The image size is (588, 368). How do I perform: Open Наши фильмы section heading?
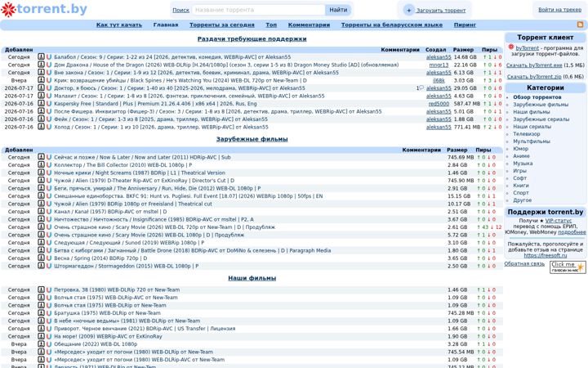(252, 278)
